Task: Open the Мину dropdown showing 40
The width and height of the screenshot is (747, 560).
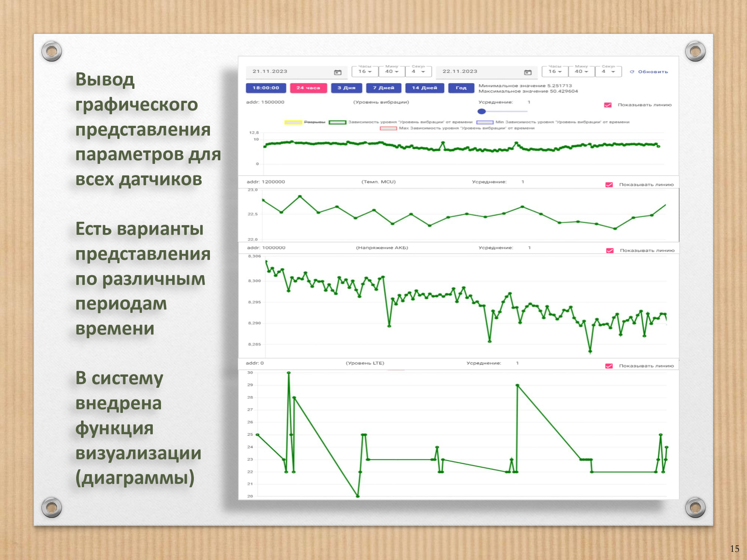Action: (x=393, y=72)
